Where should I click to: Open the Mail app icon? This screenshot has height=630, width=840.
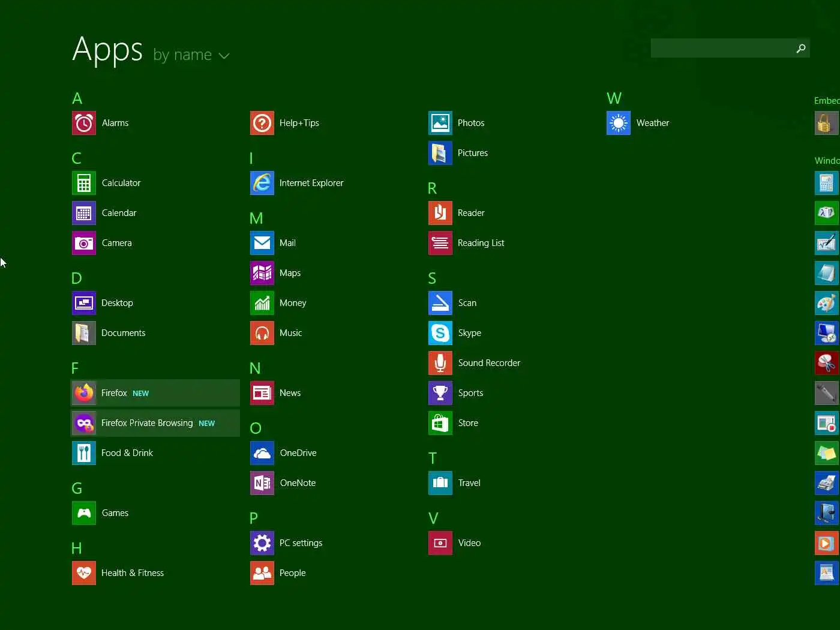pos(262,243)
